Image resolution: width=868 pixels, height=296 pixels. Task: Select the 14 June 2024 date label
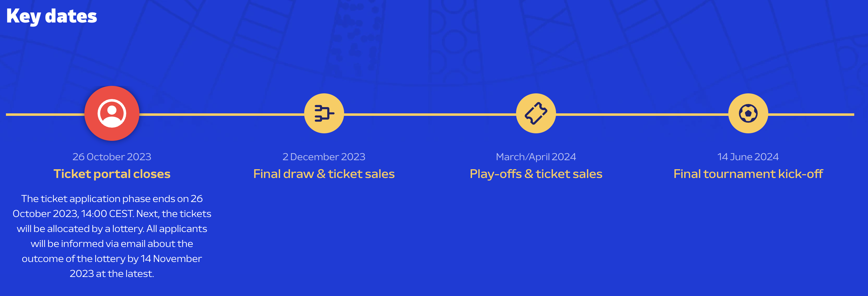coord(748,157)
